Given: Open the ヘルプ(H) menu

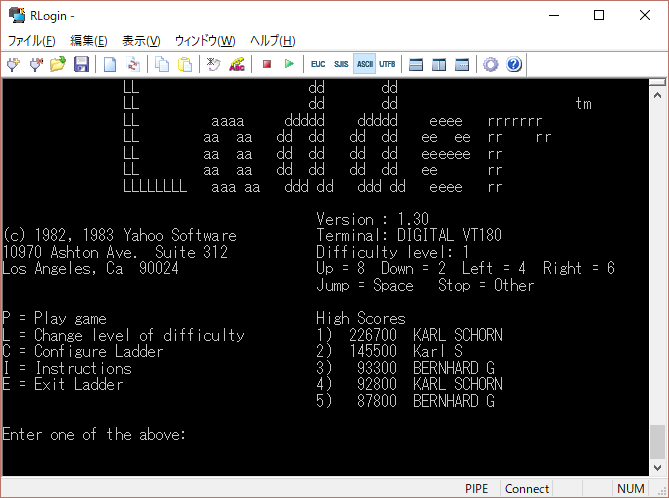Looking at the screenshot, I should coord(272,41).
